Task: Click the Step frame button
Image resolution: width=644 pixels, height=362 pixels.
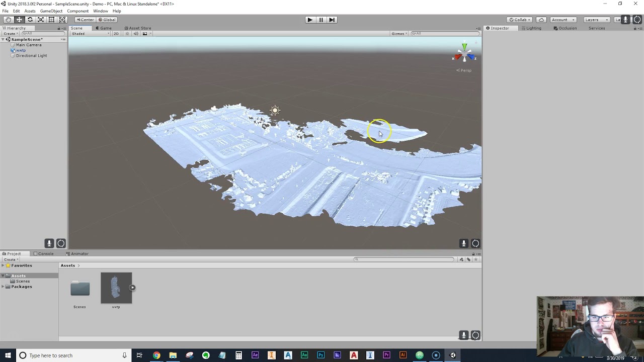Action: (x=332, y=20)
